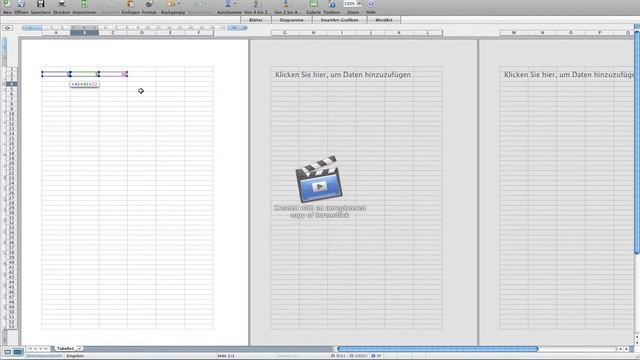Click the Neu (new workbook) toolbar icon

click(x=7, y=4)
